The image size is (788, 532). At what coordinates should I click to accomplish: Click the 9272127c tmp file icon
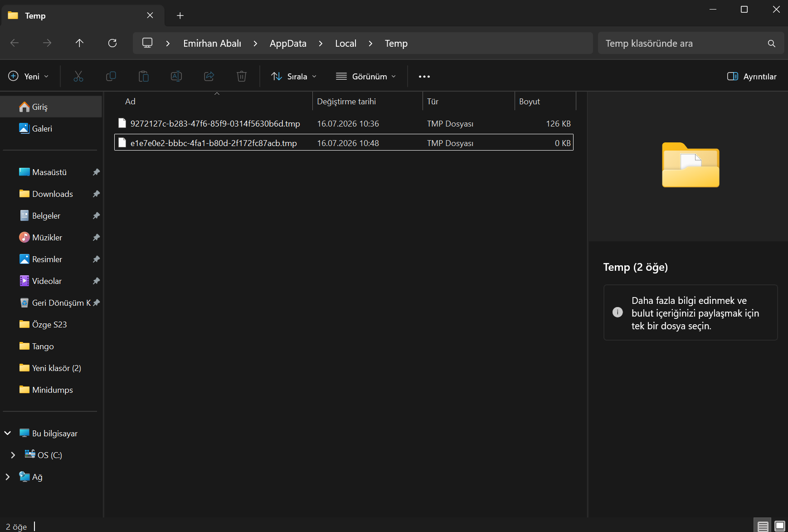pos(122,123)
